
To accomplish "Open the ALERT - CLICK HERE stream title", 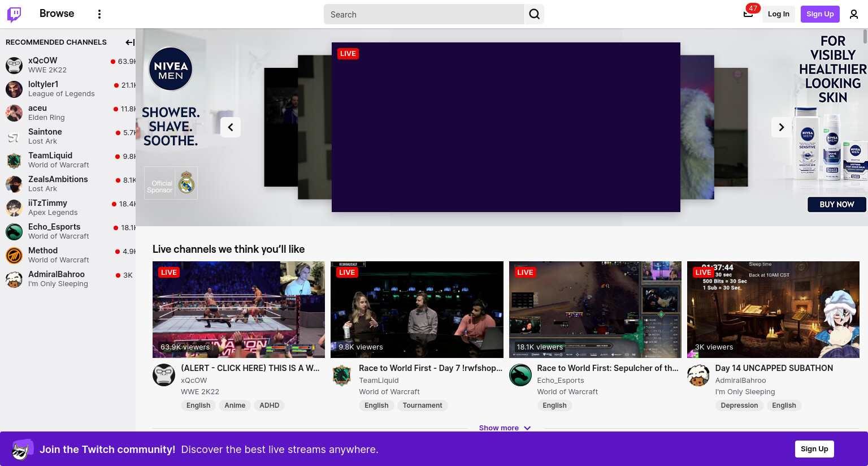I will 250,368.
